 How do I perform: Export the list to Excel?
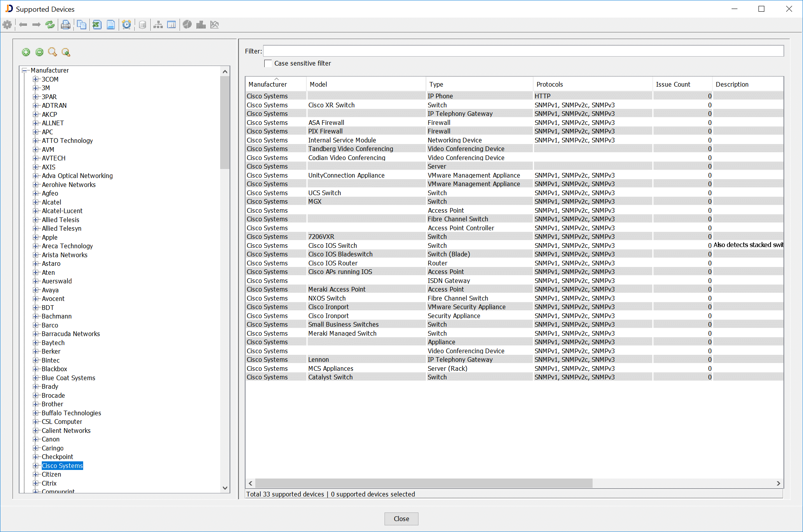click(x=96, y=24)
